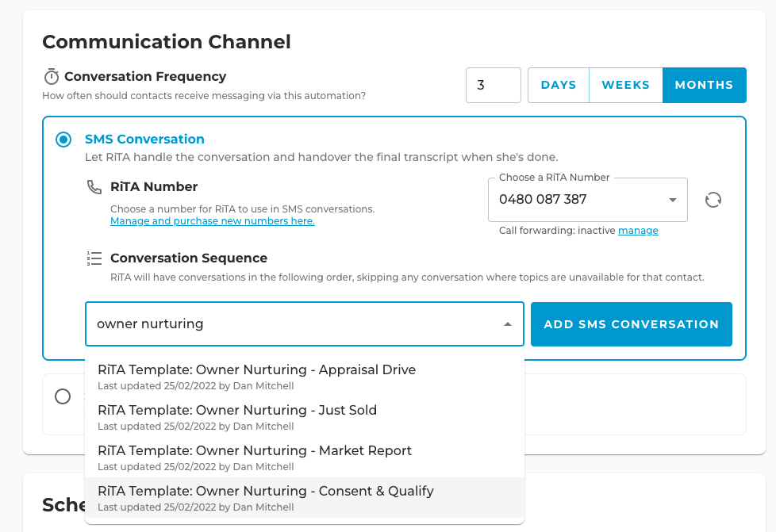This screenshot has height=532, width=776.
Task: Set frequency unit to Days
Action: [559, 85]
